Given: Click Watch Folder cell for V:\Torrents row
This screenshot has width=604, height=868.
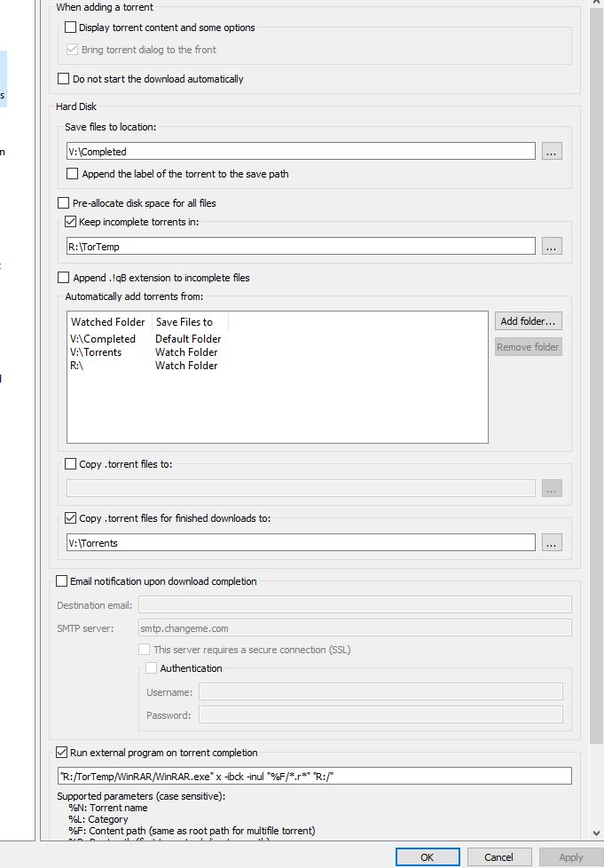Looking at the screenshot, I should coord(186,352).
